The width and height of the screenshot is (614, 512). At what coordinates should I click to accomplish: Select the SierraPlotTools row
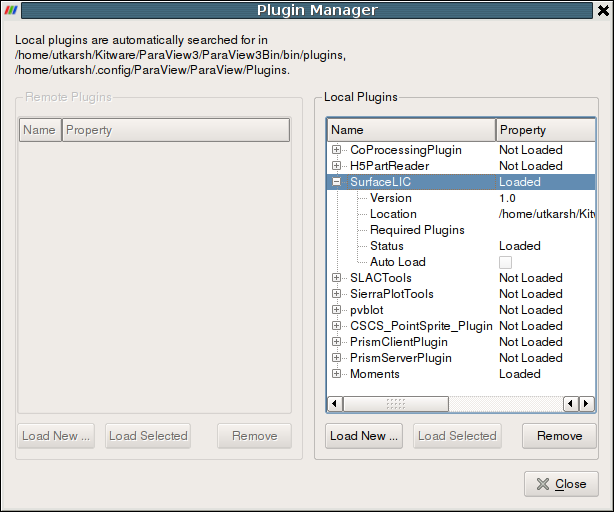461,294
